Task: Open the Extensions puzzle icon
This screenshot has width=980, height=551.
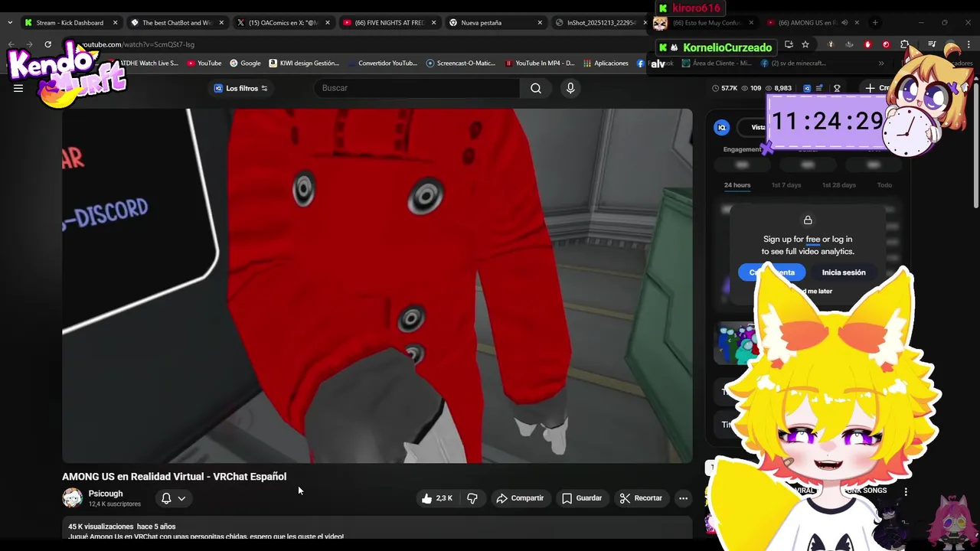Action: pyautogui.click(x=905, y=44)
